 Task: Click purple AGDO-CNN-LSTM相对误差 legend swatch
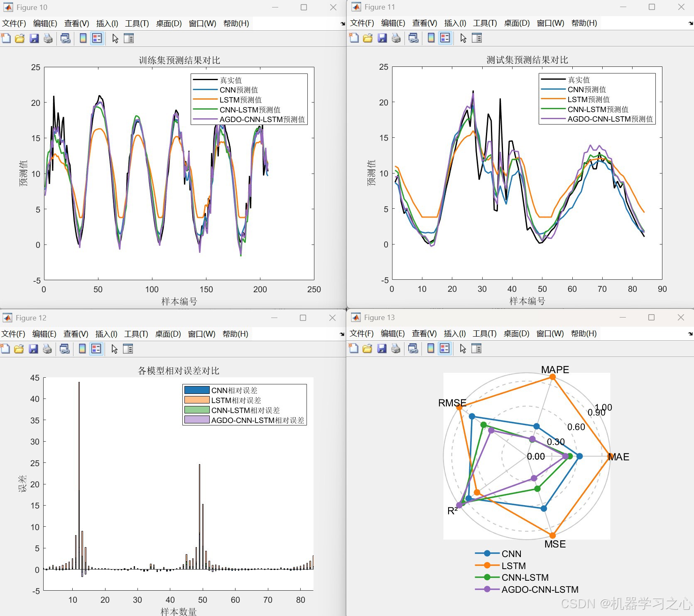(197, 420)
